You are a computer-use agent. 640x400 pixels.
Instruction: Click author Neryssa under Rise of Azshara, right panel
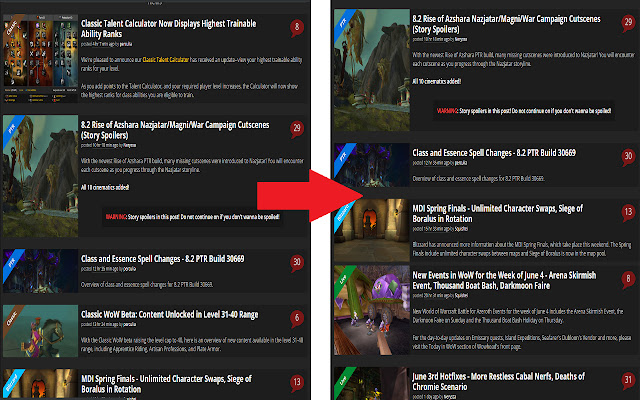click(x=461, y=39)
